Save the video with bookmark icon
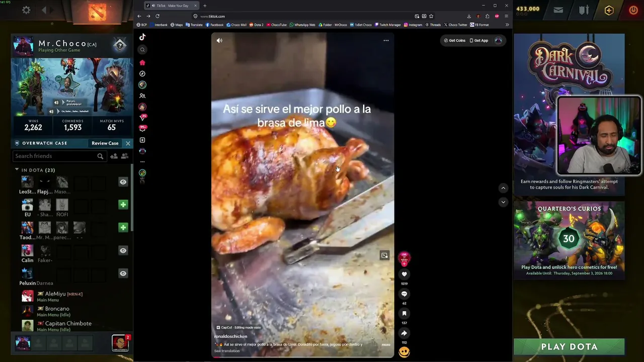Image resolution: width=644 pixels, height=362 pixels. point(404,313)
